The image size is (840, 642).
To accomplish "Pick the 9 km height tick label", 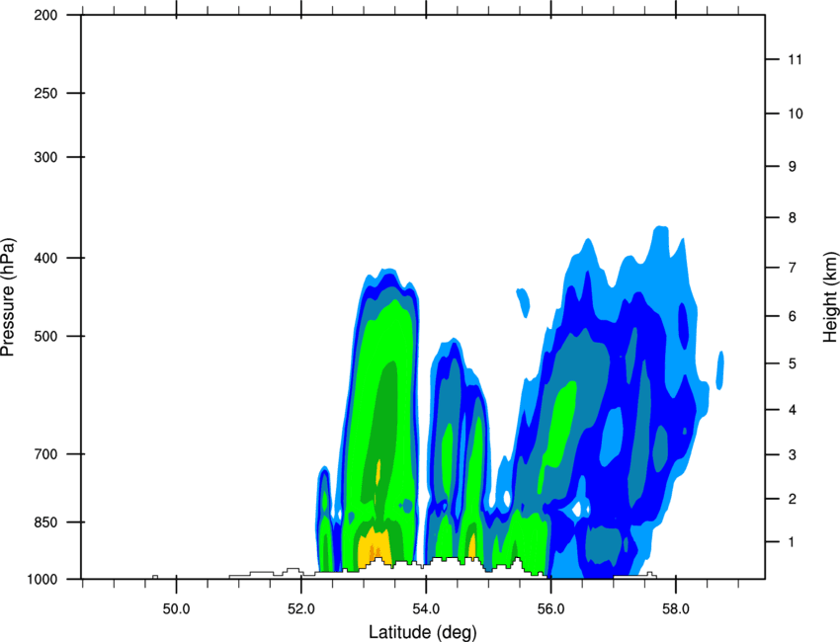I will 793,167.
